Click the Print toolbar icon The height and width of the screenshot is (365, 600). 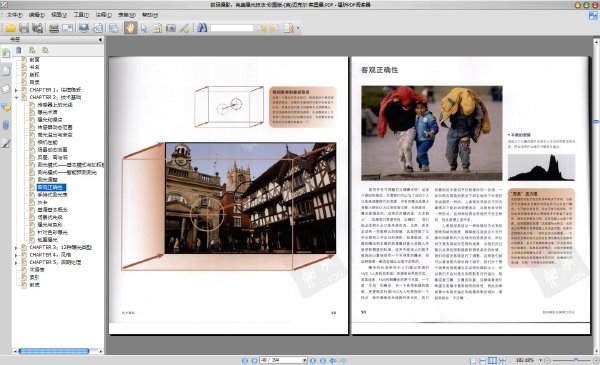click(x=54, y=28)
